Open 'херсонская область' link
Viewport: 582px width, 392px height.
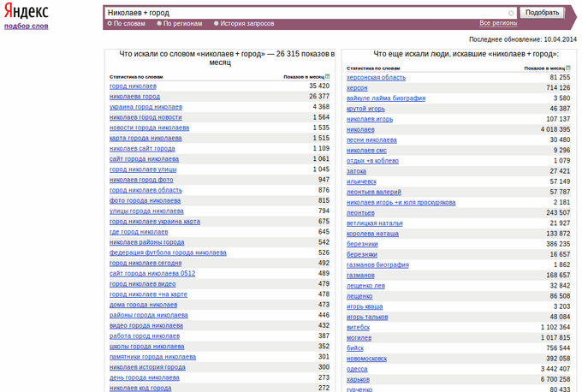click(376, 78)
